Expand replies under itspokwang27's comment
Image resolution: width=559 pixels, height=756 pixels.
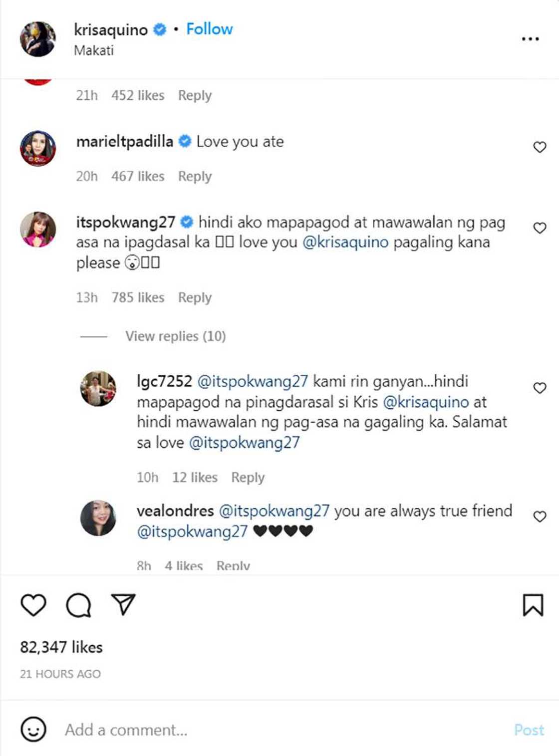(175, 336)
